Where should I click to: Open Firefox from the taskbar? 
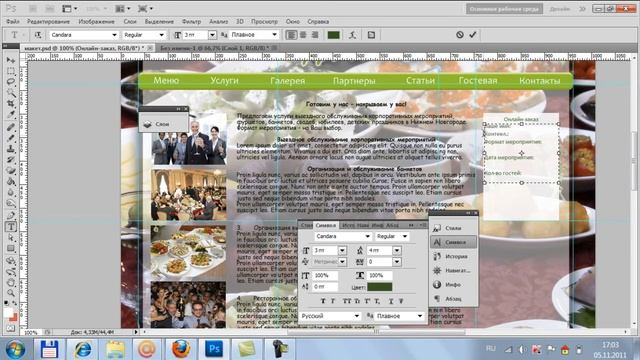[181, 349]
